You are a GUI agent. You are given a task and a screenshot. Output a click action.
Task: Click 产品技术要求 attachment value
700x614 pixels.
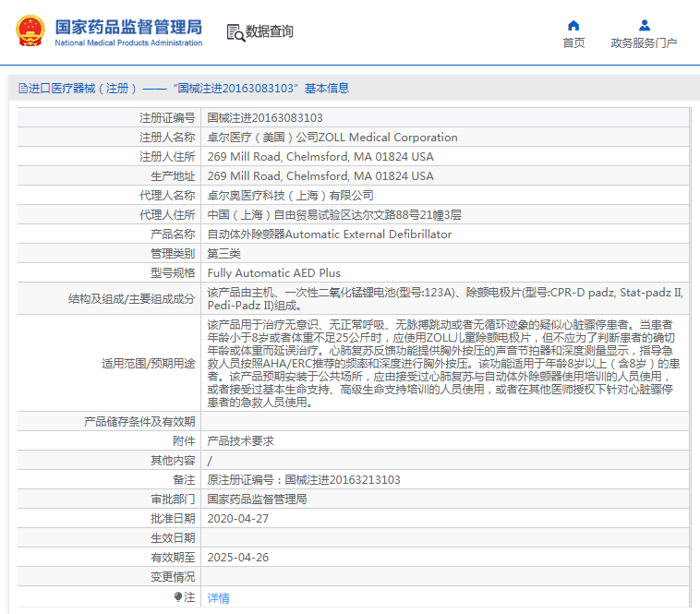241,440
